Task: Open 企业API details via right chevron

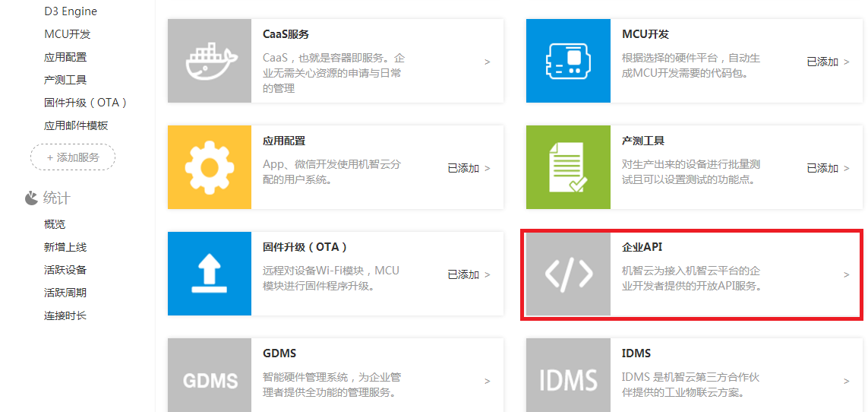Action: click(x=847, y=275)
